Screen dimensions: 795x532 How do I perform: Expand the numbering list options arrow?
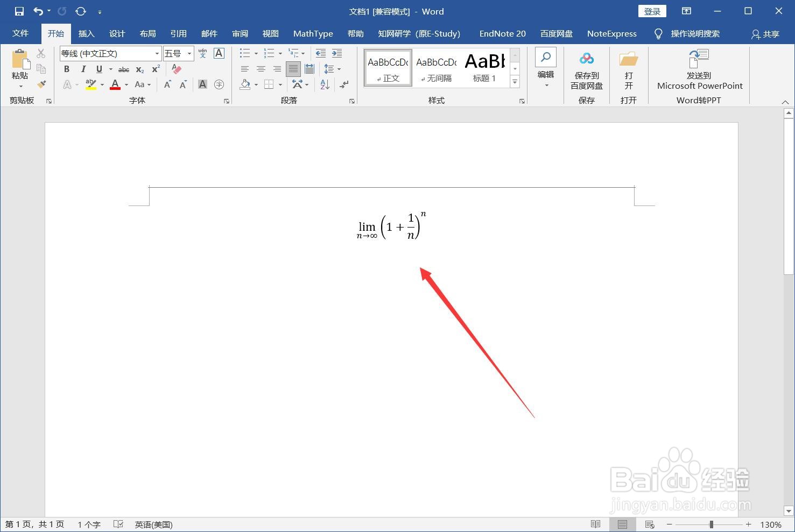click(x=280, y=53)
